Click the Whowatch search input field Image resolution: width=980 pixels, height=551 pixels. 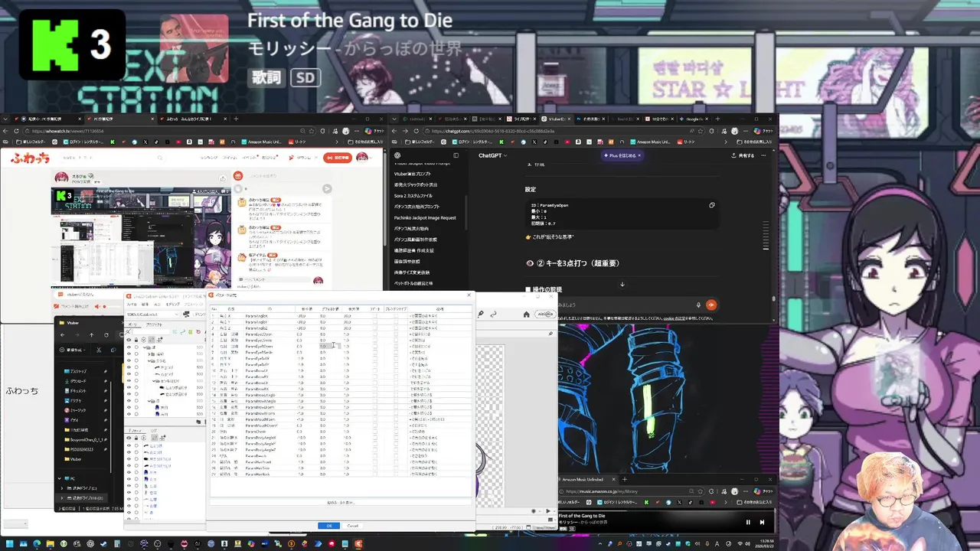click(113, 158)
